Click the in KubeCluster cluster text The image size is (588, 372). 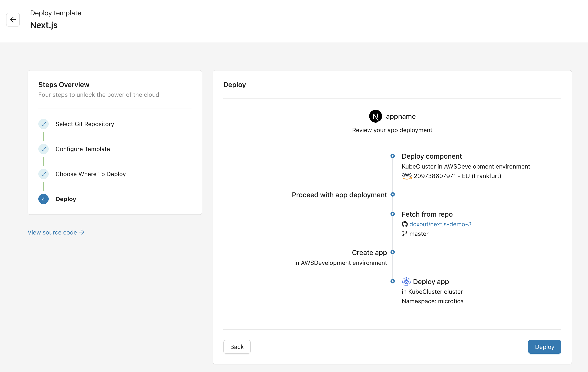432,292
